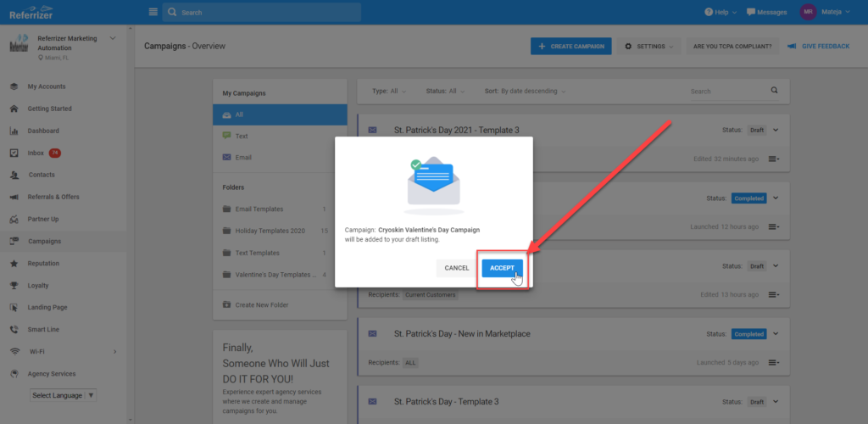
Task: Click Cancel in the campaign dialog
Action: (x=456, y=268)
